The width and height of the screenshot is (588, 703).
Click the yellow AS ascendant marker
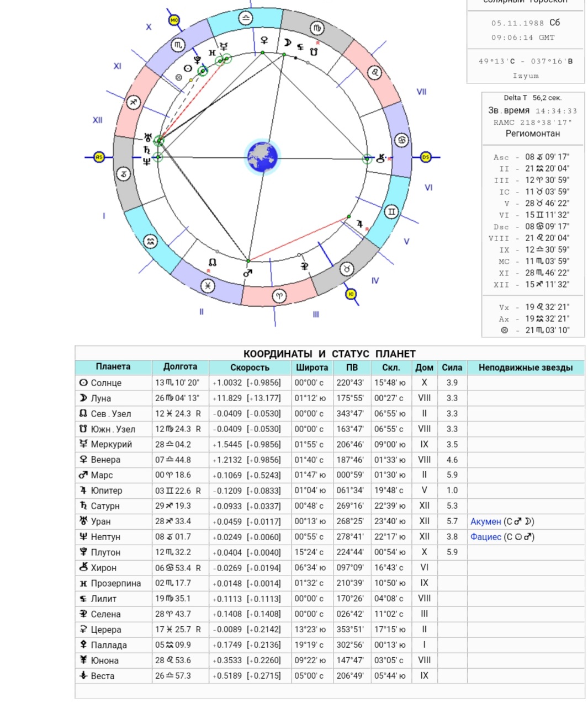tap(99, 157)
